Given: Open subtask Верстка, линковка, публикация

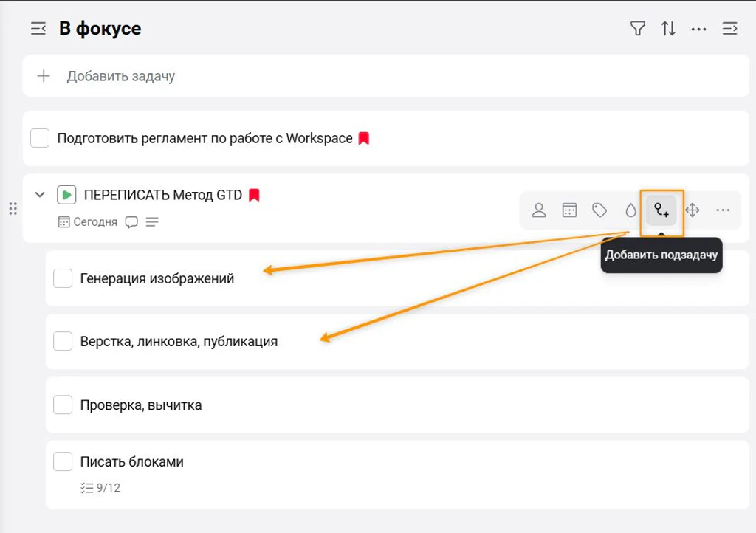Looking at the screenshot, I should pyautogui.click(x=179, y=341).
